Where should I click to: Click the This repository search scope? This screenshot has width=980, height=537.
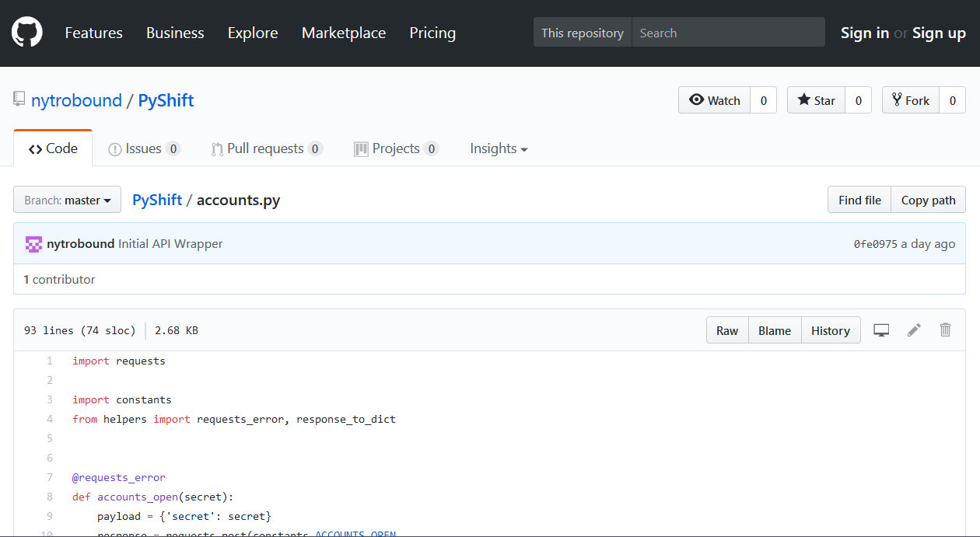[583, 33]
